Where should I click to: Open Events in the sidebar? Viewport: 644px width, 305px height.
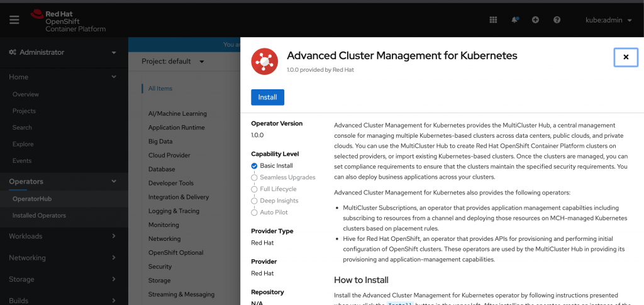pyautogui.click(x=22, y=160)
